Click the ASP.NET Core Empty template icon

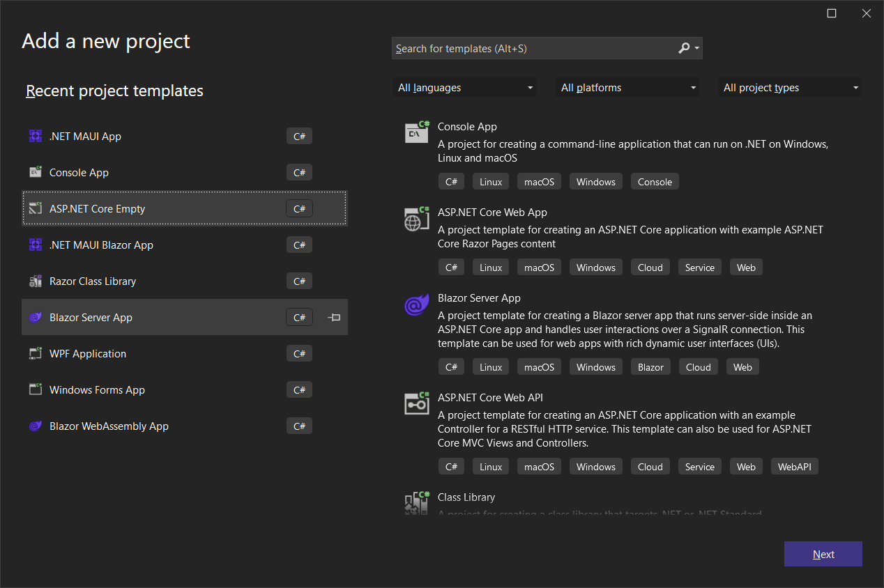(x=36, y=209)
